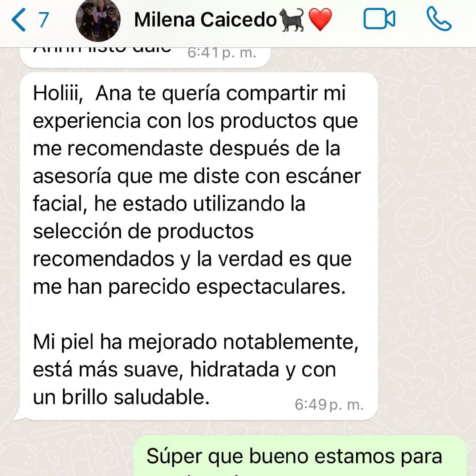Tap the back arrow chevron
Viewport: 476px width, 476px height.
(19, 20)
